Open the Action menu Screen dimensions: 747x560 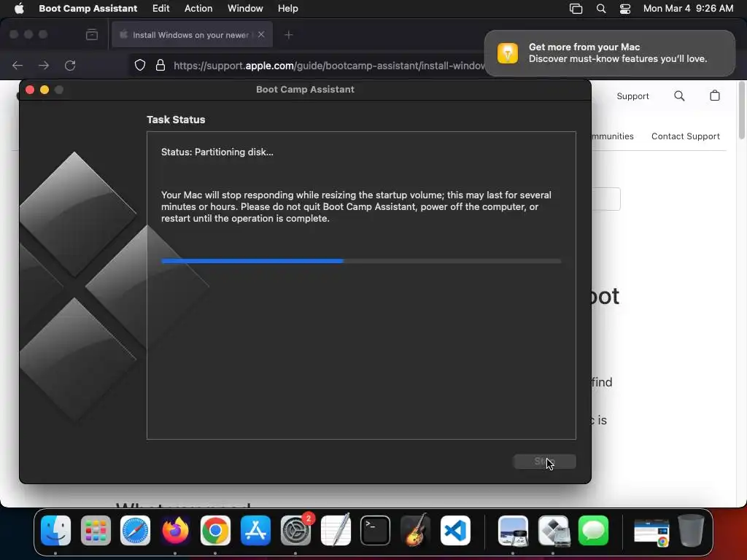[x=198, y=9]
